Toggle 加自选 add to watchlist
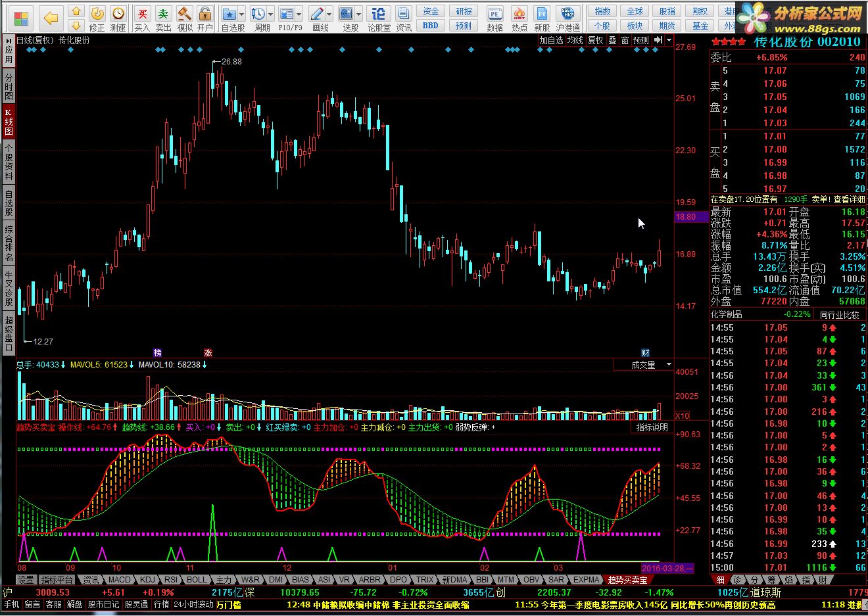The width and height of the screenshot is (868, 616). [551, 40]
